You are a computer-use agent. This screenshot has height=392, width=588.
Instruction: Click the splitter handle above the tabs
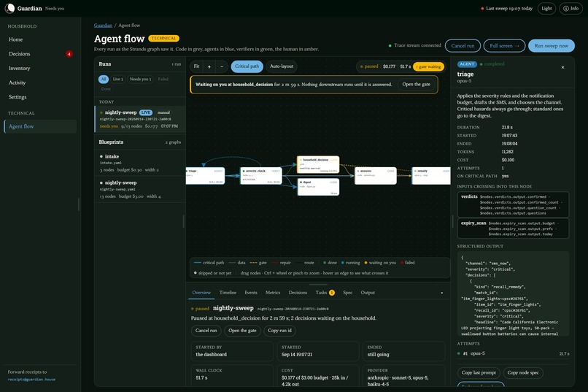pyautogui.click(x=318, y=285)
